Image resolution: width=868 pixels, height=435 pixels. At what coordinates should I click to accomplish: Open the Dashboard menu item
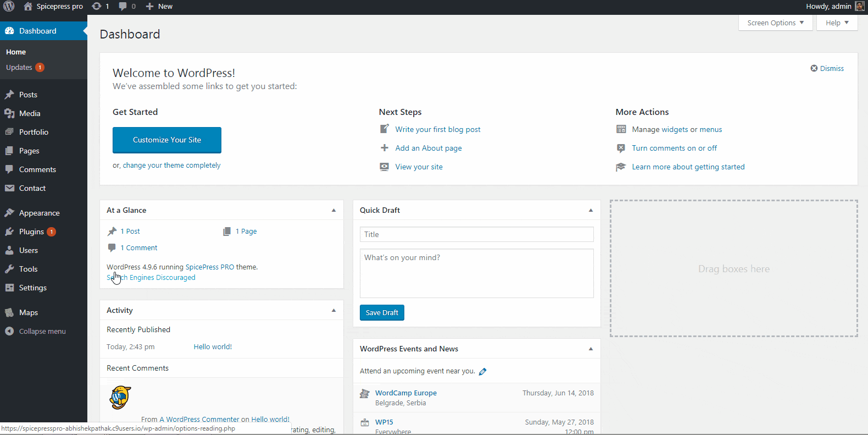43,31
